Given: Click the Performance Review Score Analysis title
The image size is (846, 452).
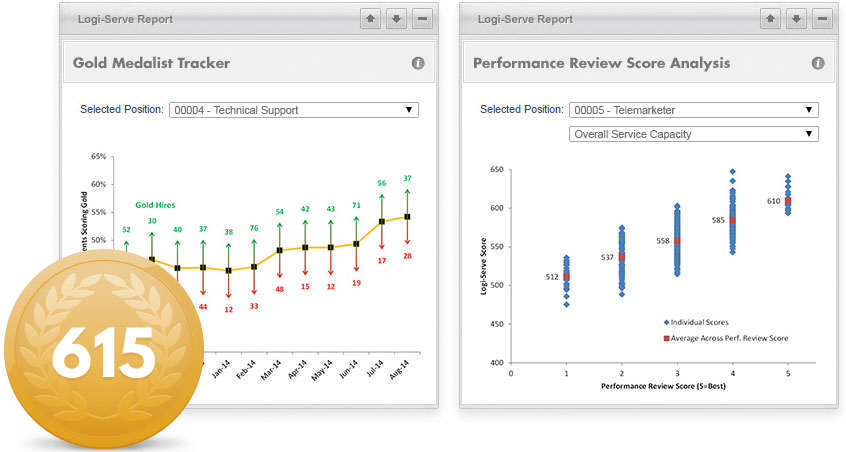Looking at the screenshot, I should click(602, 63).
